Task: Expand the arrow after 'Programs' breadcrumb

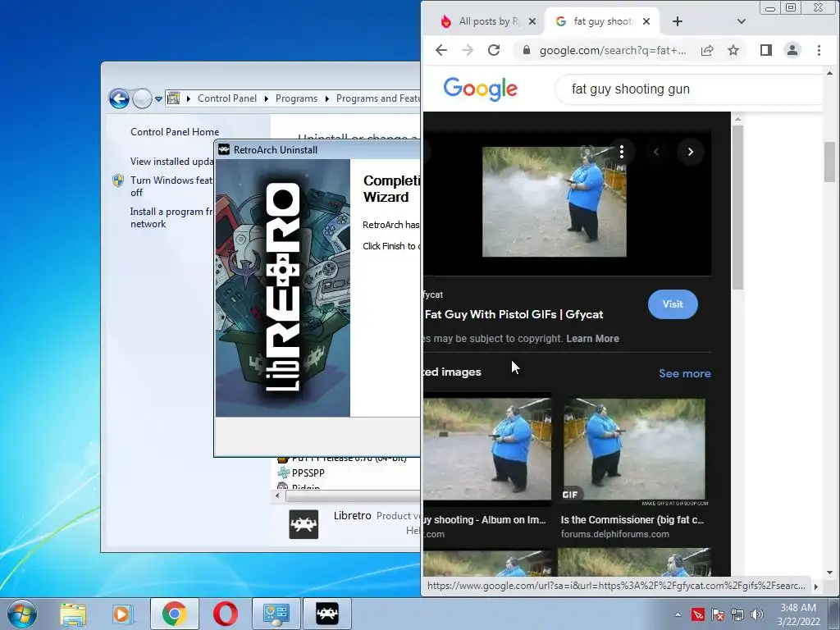Action: point(326,98)
